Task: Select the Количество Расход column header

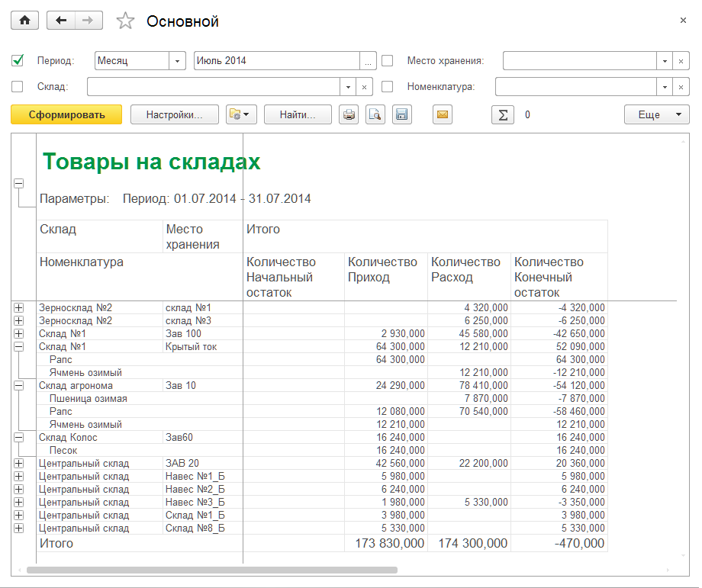Action: coord(469,277)
